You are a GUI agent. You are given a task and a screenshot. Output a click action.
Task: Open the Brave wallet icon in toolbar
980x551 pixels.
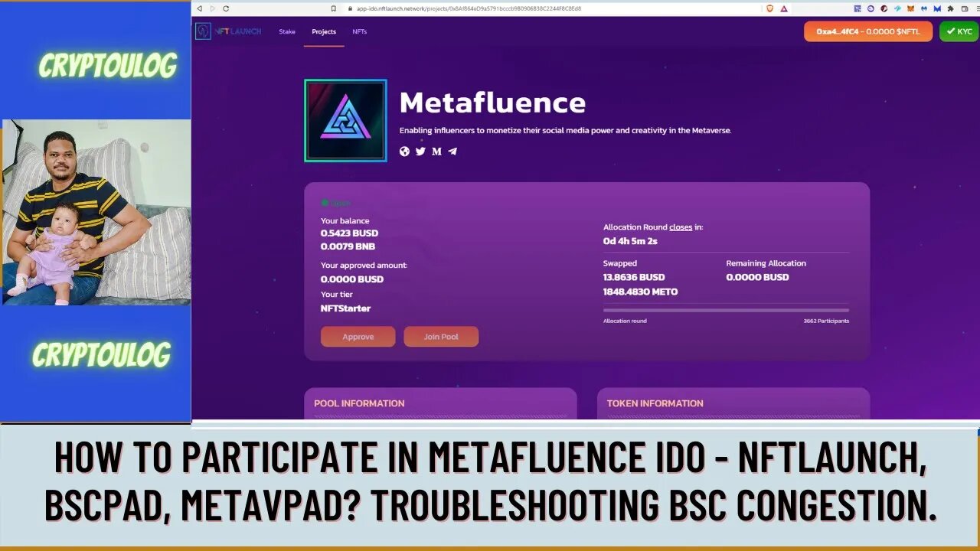tap(965, 8)
